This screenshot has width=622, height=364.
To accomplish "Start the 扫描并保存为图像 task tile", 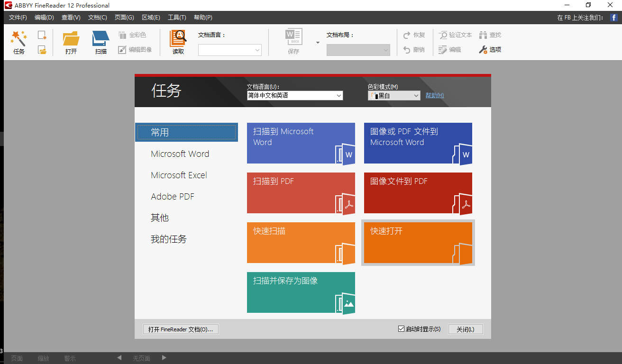I will 301,292.
